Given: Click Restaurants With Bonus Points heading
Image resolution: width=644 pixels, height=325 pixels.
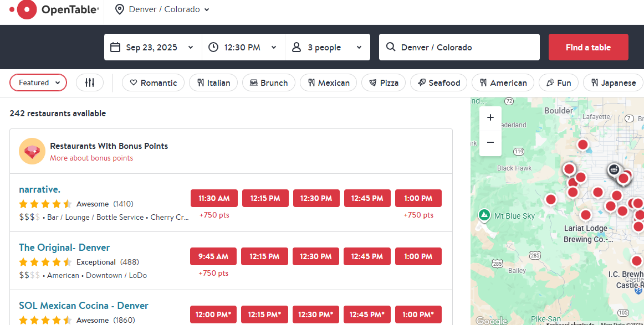Looking at the screenshot, I should click(109, 146).
